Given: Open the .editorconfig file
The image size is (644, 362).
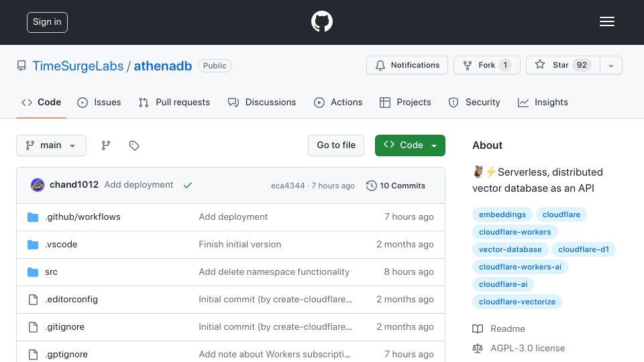Looking at the screenshot, I should coord(72,299).
